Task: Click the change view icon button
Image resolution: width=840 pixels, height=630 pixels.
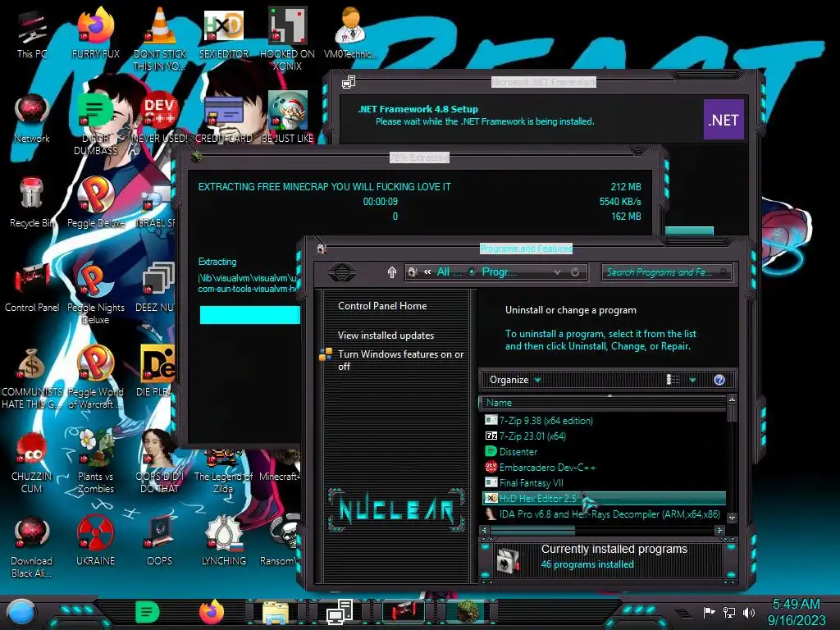Action: [x=673, y=380]
